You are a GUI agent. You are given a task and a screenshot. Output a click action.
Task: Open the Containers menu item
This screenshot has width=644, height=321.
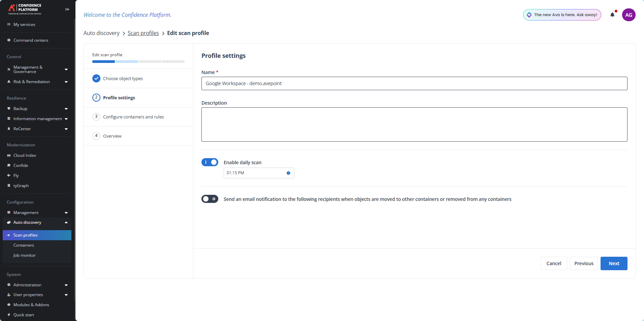24,245
